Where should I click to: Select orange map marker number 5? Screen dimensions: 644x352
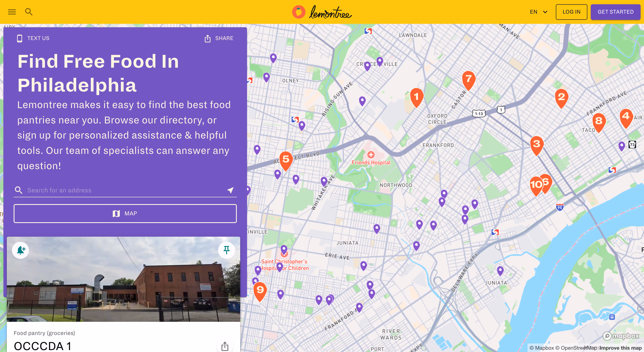click(x=286, y=159)
